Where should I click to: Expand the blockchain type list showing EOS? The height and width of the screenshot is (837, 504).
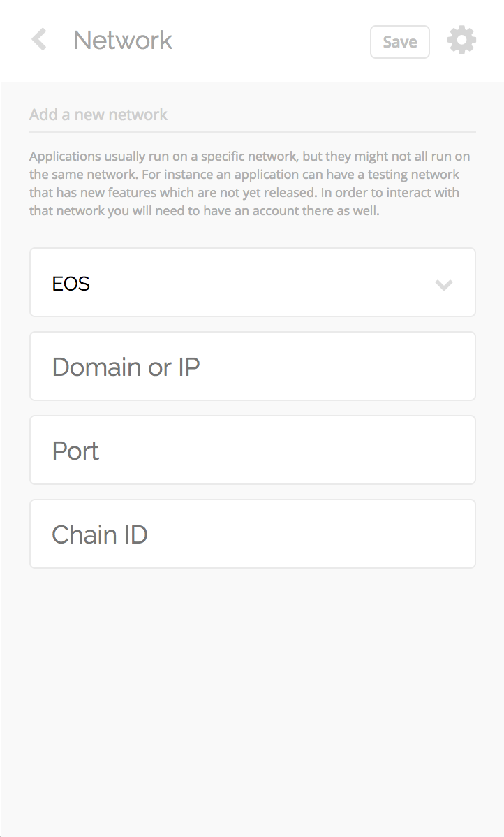(252, 282)
